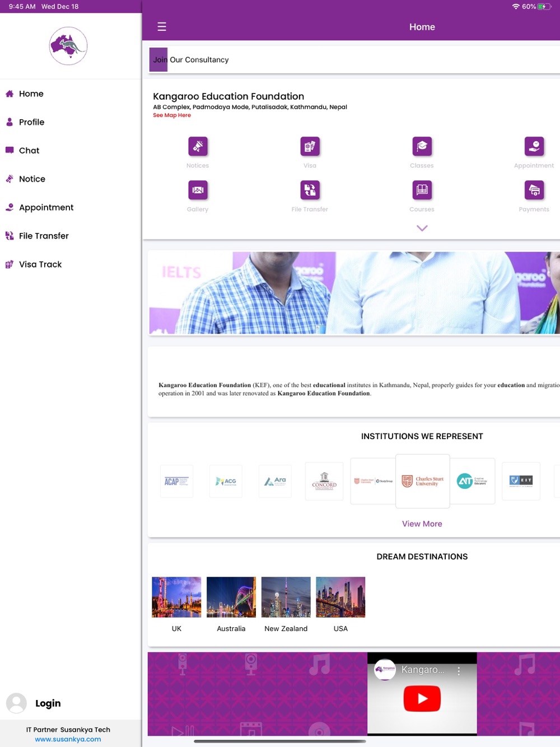Click View More under institutions
The image size is (560, 747).
click(x=422, y=524)
